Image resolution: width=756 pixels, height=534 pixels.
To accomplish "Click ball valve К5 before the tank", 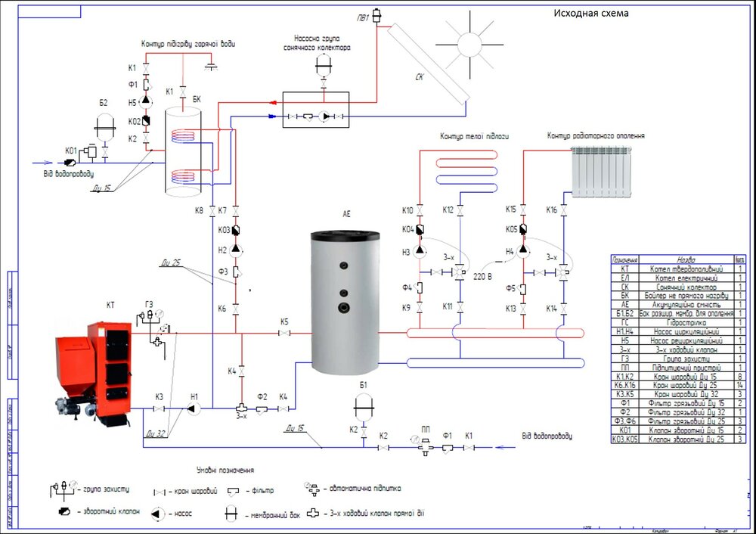I will coord(284,333).
